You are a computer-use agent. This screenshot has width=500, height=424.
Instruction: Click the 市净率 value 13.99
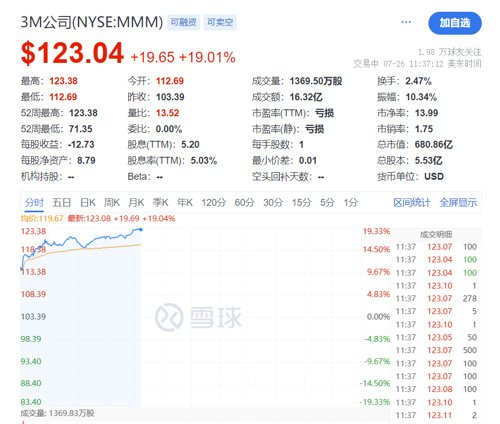coord(426,113)
